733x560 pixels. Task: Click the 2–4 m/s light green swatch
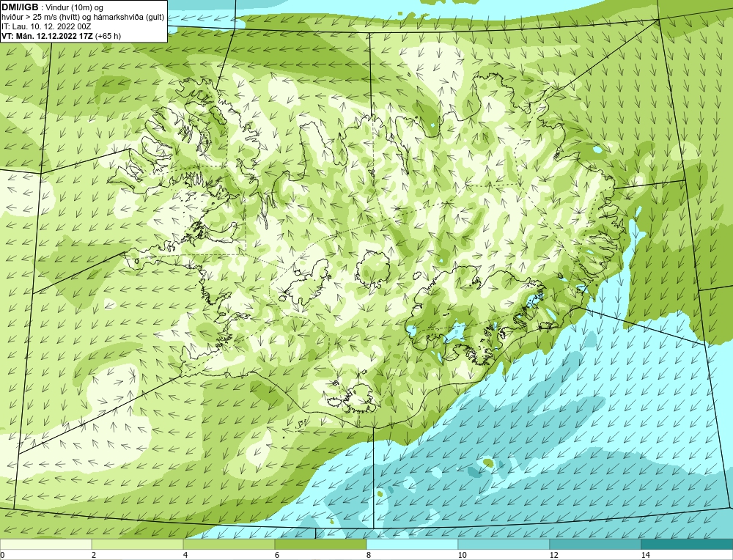click(138, 544)
